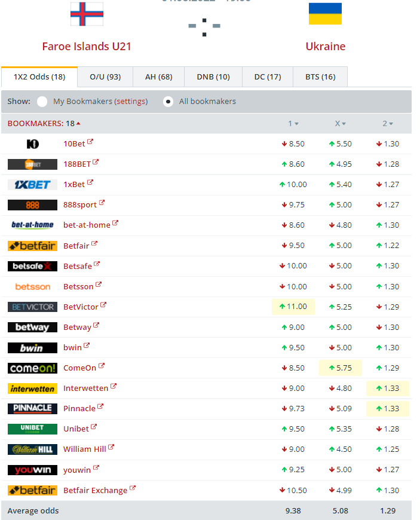
Task: Click average odds value 5.08
Action: tap(341, 510)
